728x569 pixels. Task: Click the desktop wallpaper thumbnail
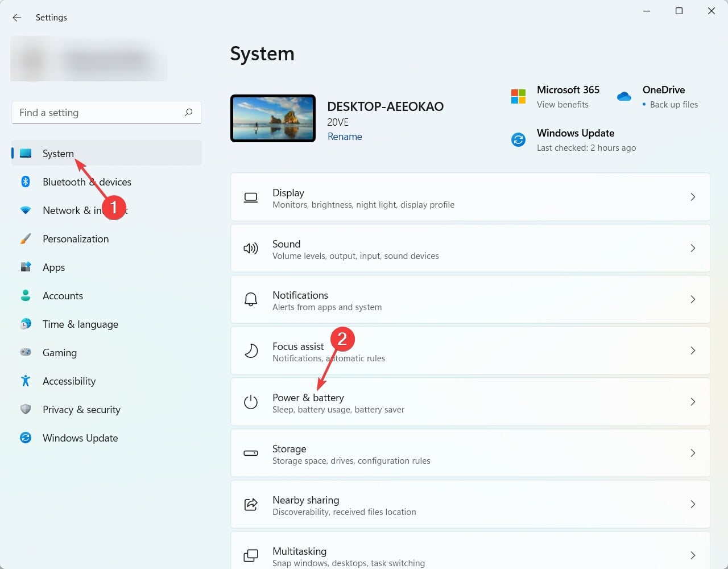273,118
